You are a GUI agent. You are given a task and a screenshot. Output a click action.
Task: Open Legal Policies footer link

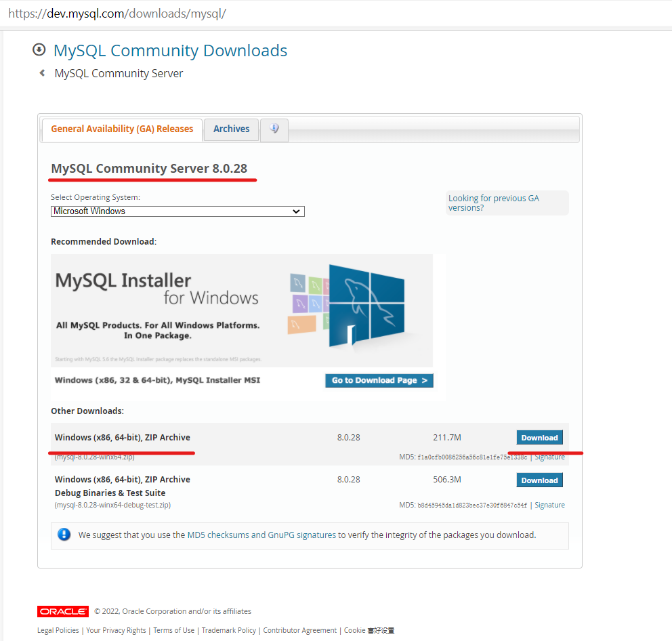[58, 630]
